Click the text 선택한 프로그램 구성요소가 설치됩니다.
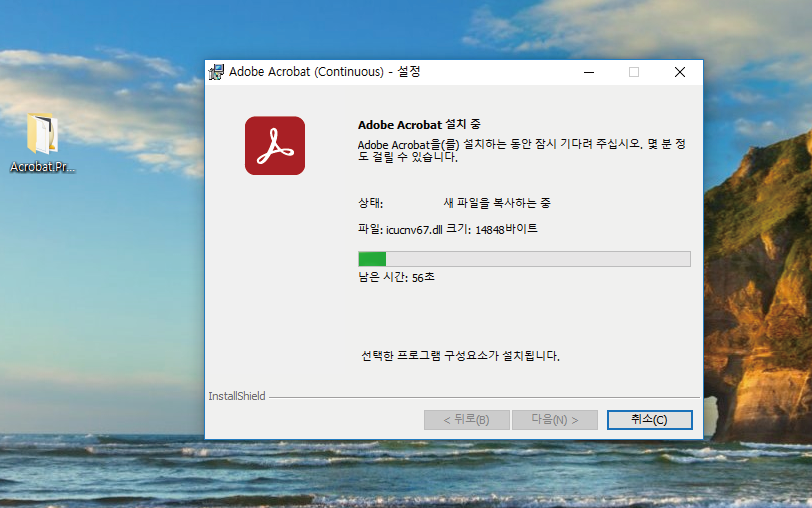812x508 pixels. 460,356
